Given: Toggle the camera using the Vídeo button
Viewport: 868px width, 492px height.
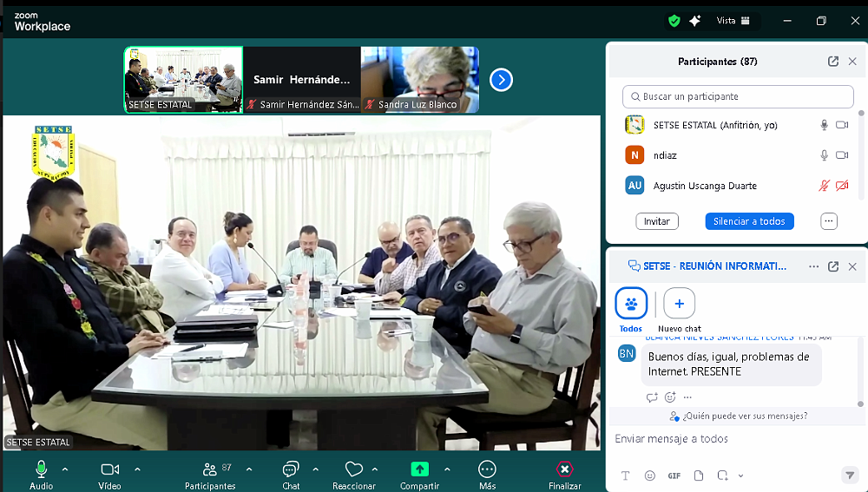Looking at the screenshot, I should [109, 469].
